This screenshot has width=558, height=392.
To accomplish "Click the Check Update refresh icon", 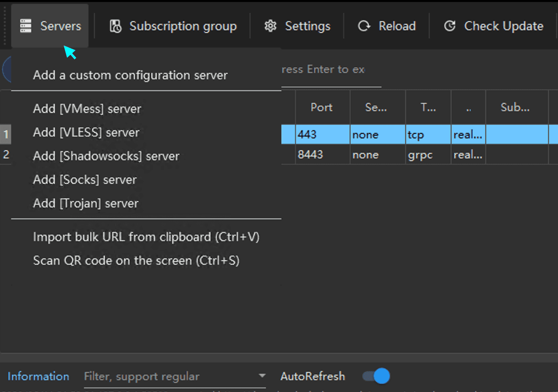I will [x=450, y=26].
